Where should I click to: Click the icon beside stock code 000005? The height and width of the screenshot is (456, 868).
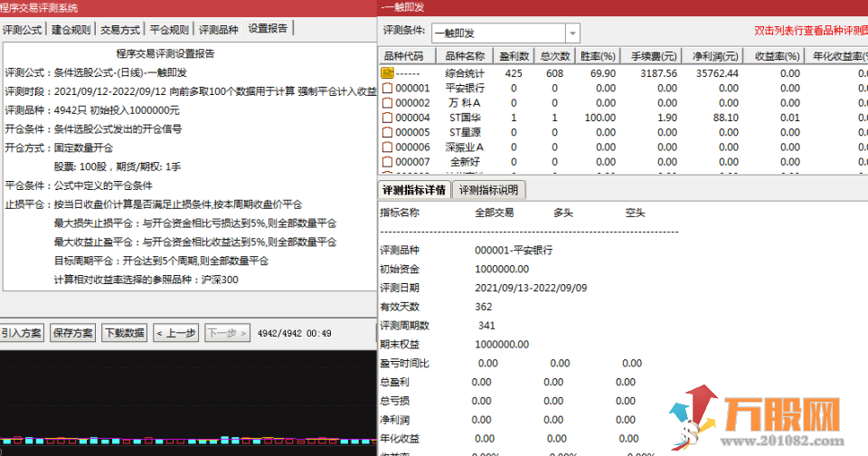(x=387, y=132)
